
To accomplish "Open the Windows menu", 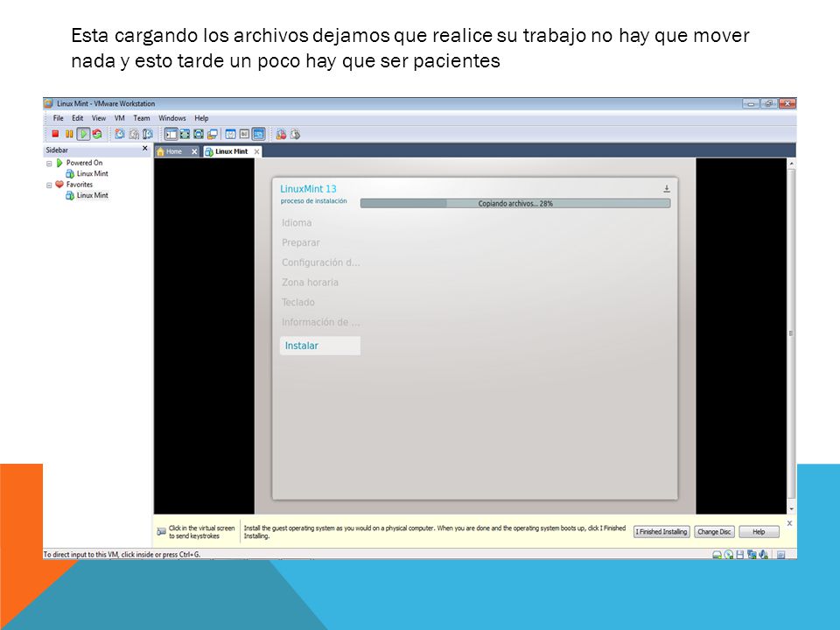I will tap(172, 118).
